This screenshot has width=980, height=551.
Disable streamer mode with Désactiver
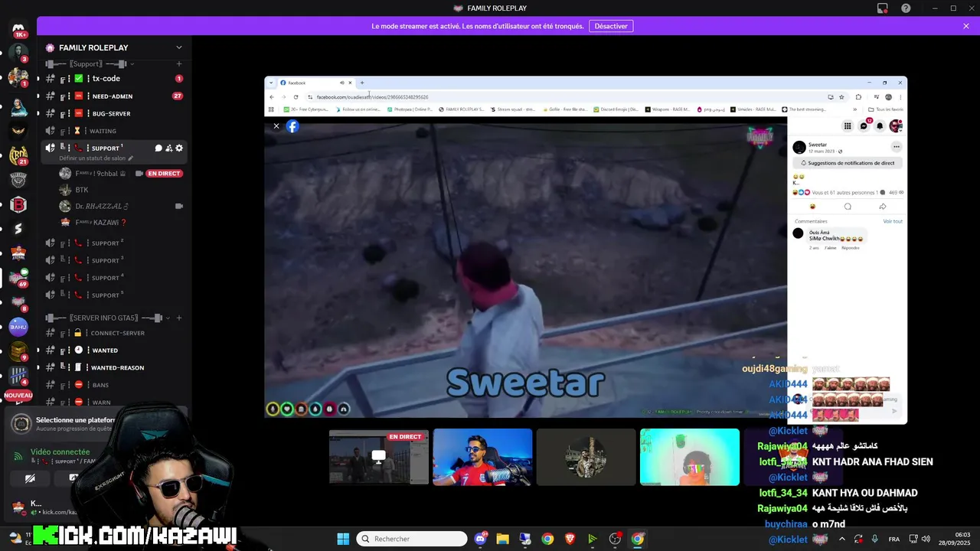tap(611, 26)
